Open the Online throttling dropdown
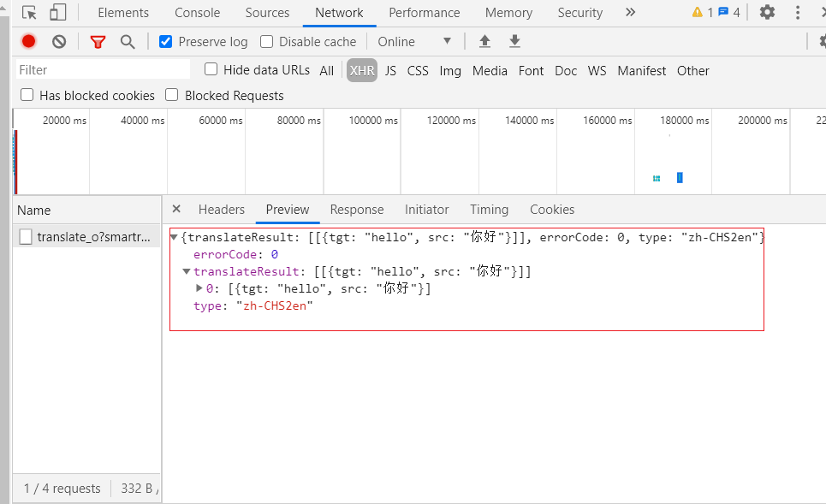826x504 pixels. 414,42
